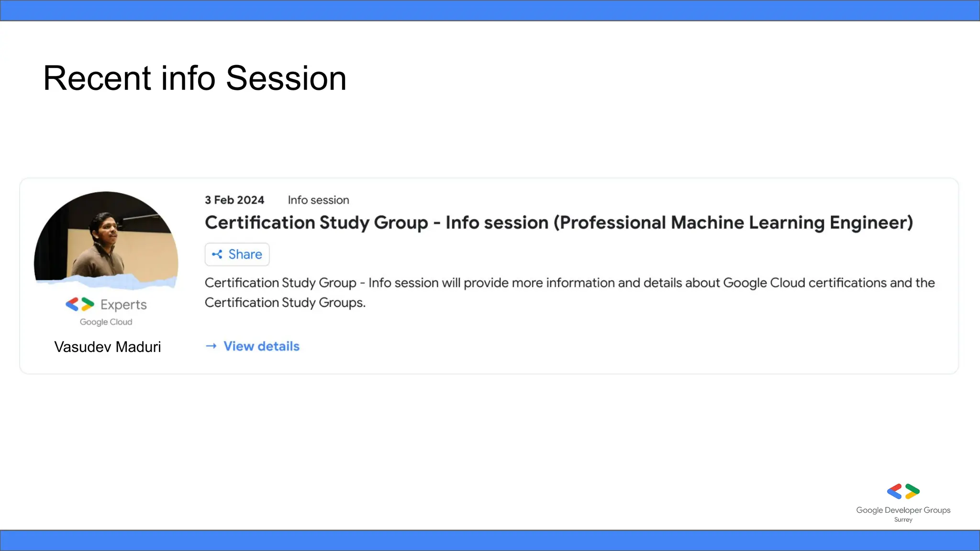Click the Vasudev Maduri speaker name
This screenshot has width=980, height=551.
[x=108, y=347]
